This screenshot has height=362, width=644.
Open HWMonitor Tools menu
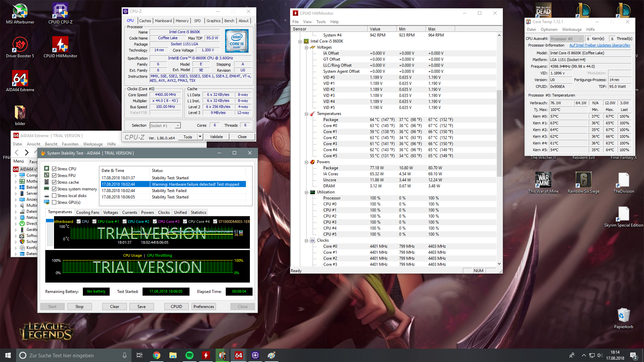point(321,22)
